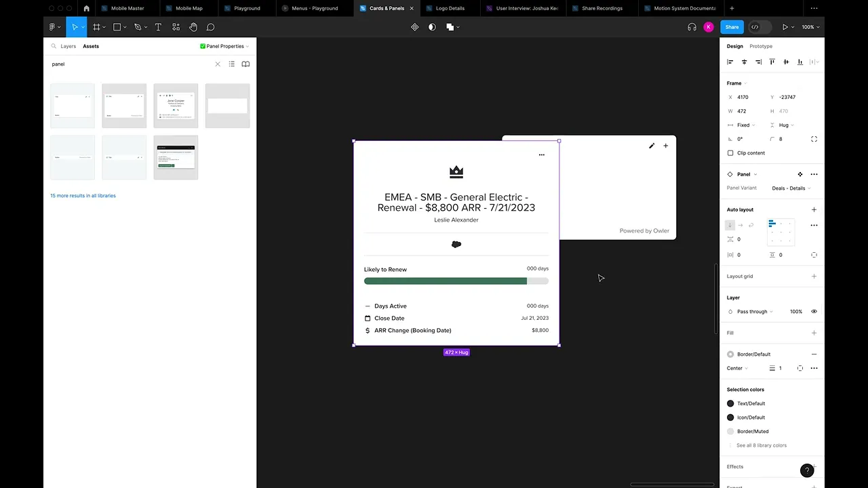Open stroke position Center dropdown
Image resolution: width=868 pixels, height=488 pixels.
tap(737, 369)
